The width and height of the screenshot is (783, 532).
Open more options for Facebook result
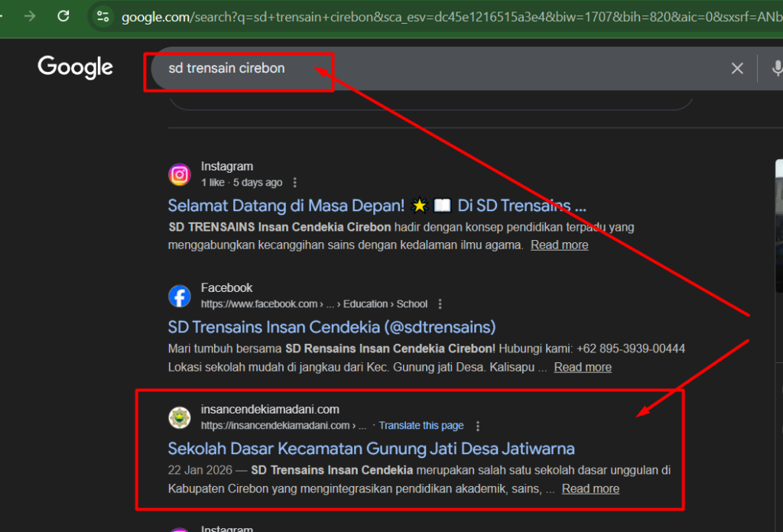point(440,304)
